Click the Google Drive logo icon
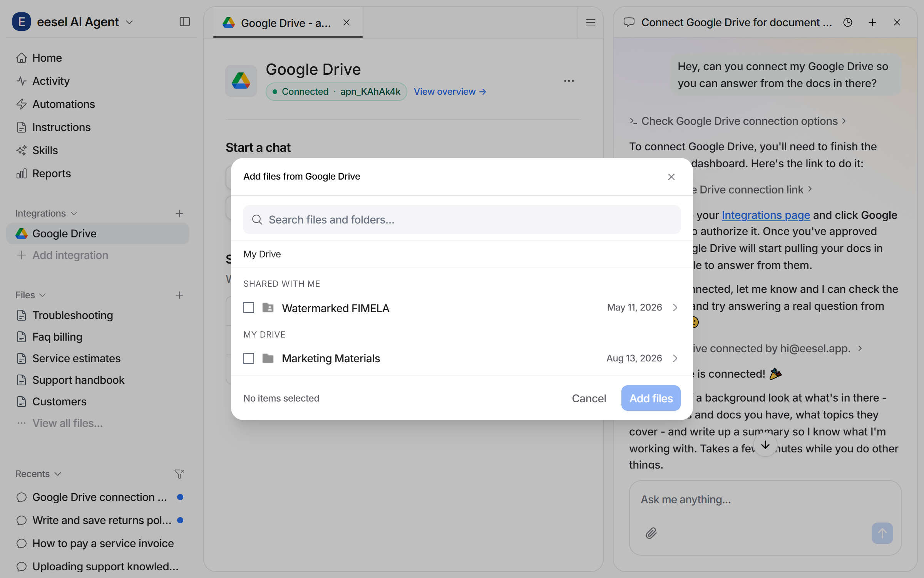Screen dimensions: 924x578 click(x=241, y=81)
